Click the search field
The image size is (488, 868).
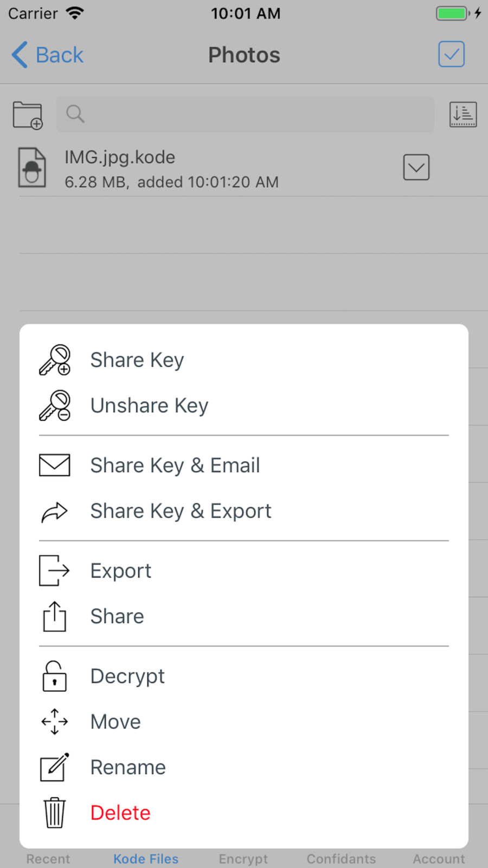[x=245, y=114]
